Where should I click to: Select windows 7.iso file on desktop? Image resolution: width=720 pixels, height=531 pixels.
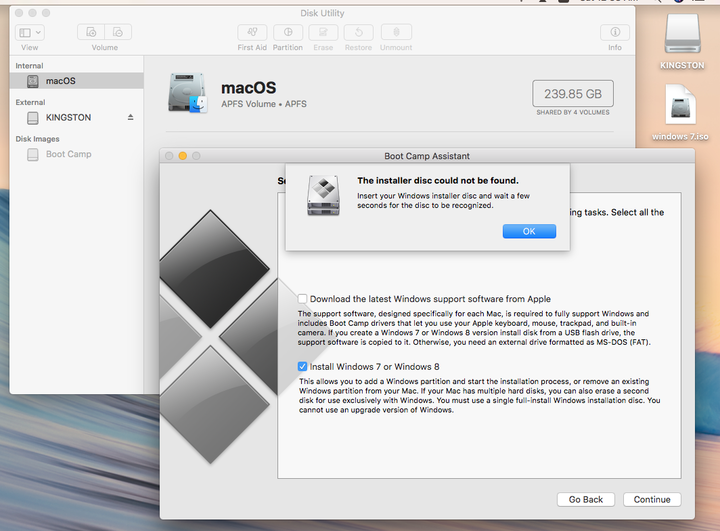click(x=680, y=105)
